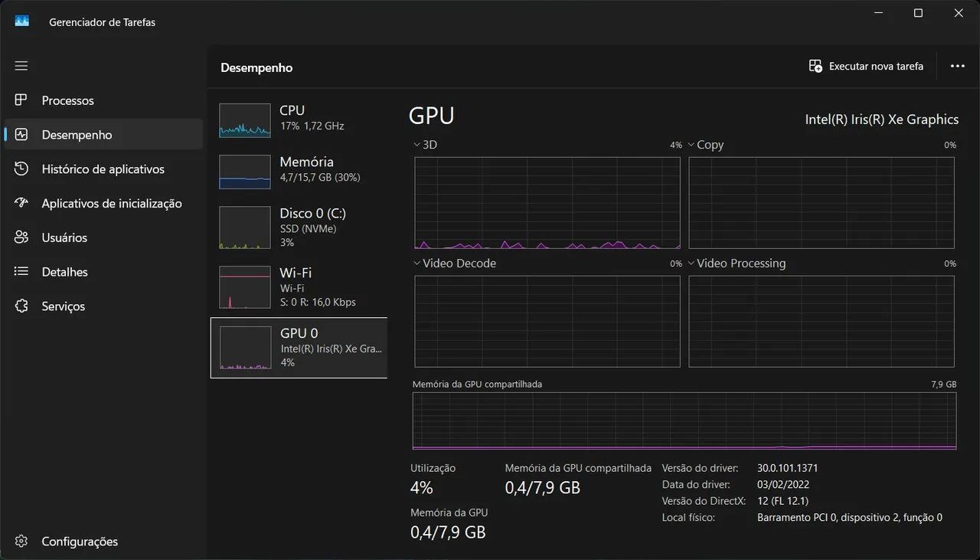Maximize the Gerenciador de Tarefas window
980x560 pixels.
click(x=918, y=13)
